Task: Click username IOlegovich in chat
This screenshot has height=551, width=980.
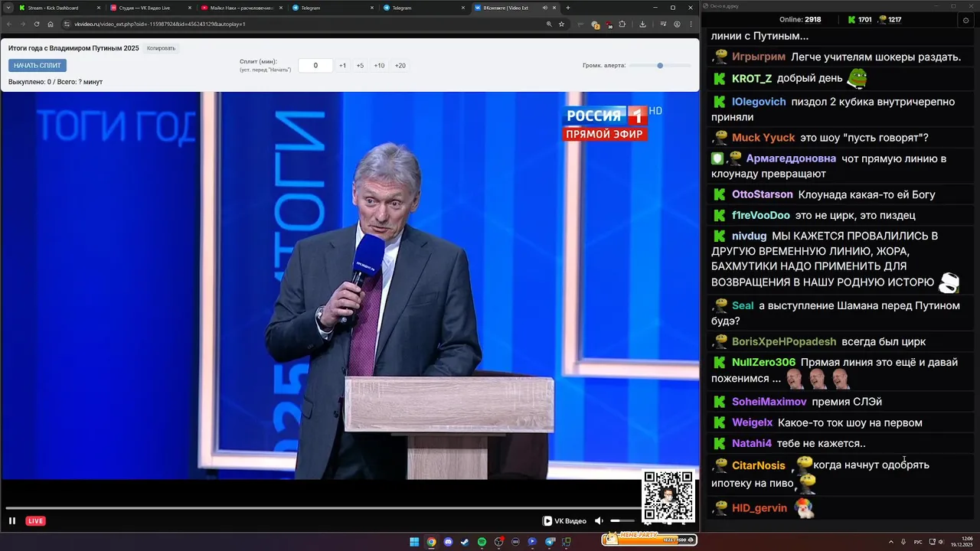Action: 759,102
